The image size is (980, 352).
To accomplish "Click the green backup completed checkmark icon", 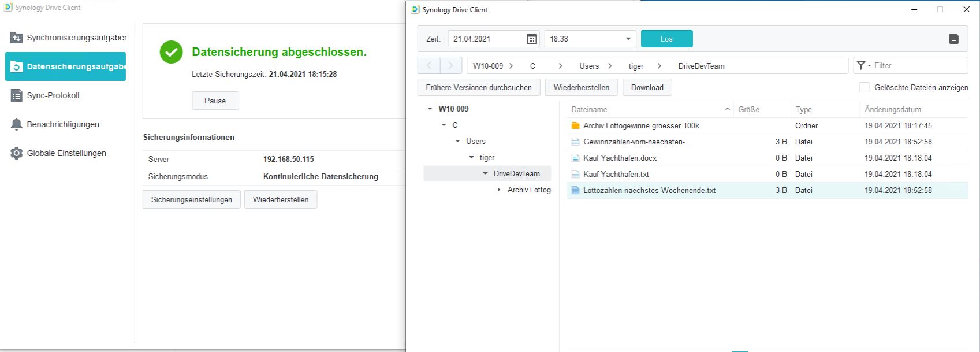I will pos(171,52).
